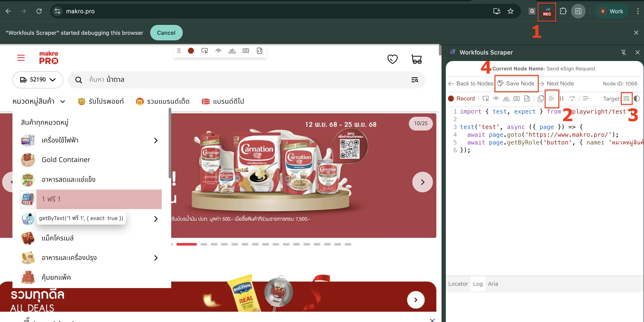The width and height of the screenshot is (644, 322).
Task: Click the Copy code icon in recorder
Action: (541, 99)
